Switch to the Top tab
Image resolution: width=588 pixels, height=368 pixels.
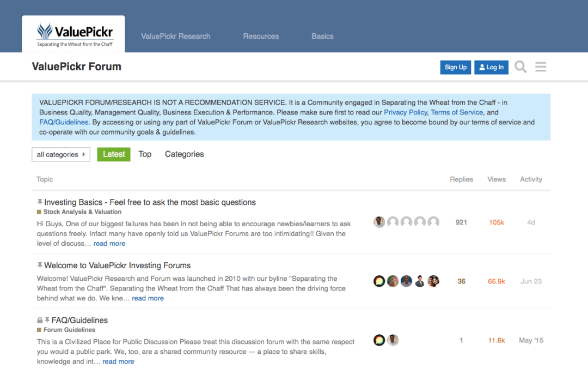point(145,154)
